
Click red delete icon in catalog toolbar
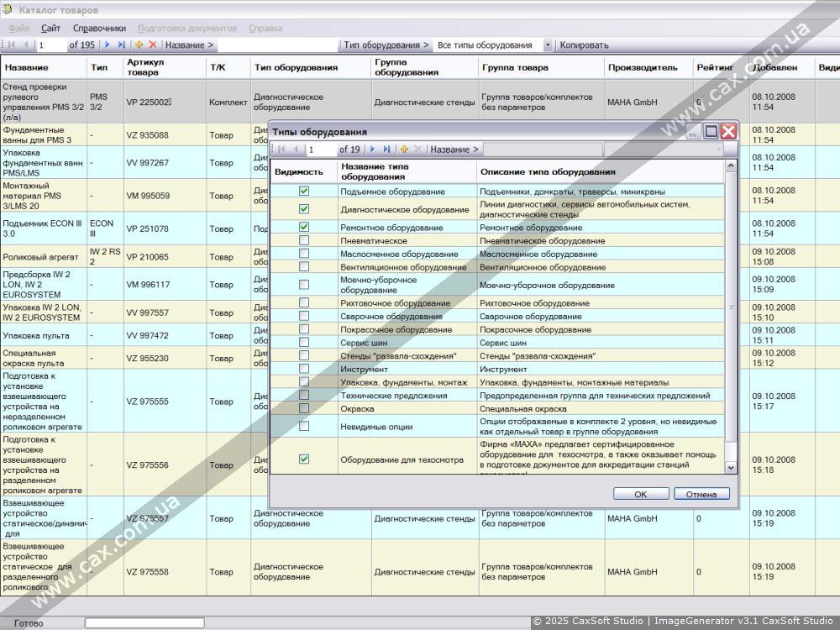click(x=153, y=45)
